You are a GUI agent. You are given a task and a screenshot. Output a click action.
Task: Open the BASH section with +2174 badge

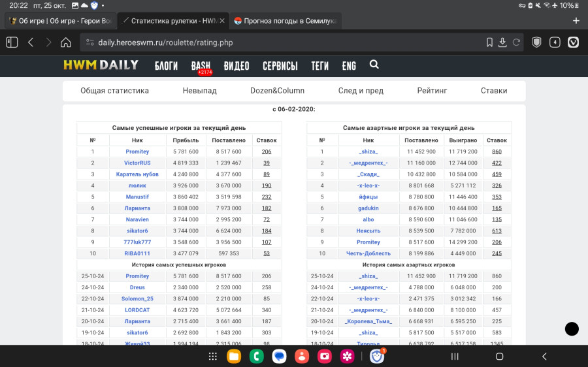pyautogui.click(x=201, y=66)
